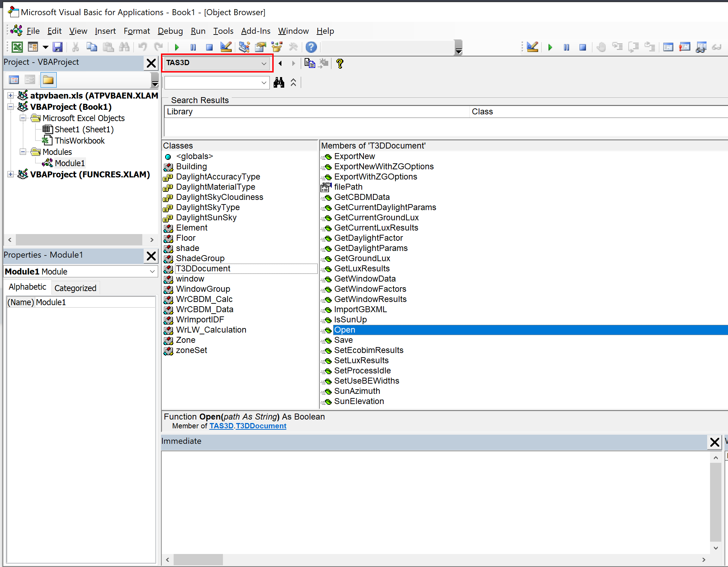Click the Immediate window vertical scrollbar thumb

[716, 502]
